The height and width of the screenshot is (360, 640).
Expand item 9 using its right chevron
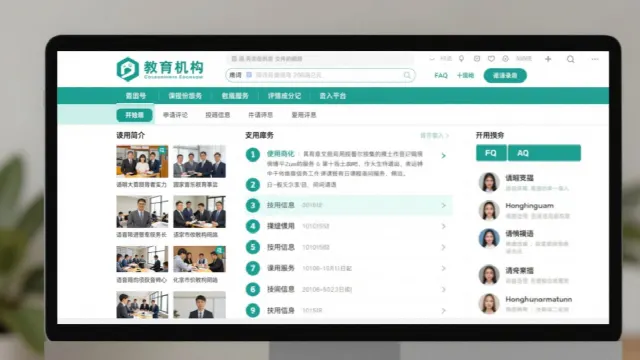point(443,311)
